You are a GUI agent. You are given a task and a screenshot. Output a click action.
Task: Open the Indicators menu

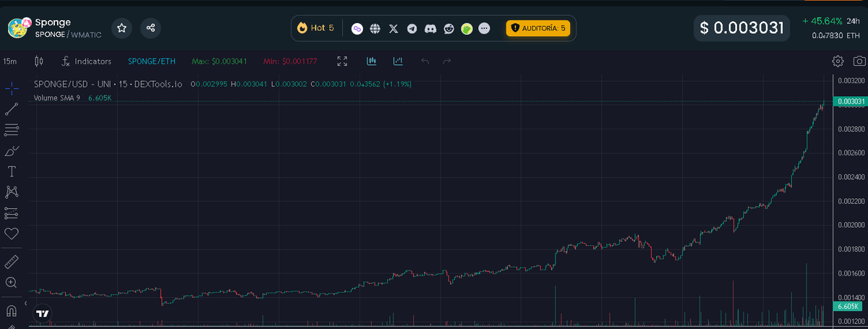click(86, 61)
